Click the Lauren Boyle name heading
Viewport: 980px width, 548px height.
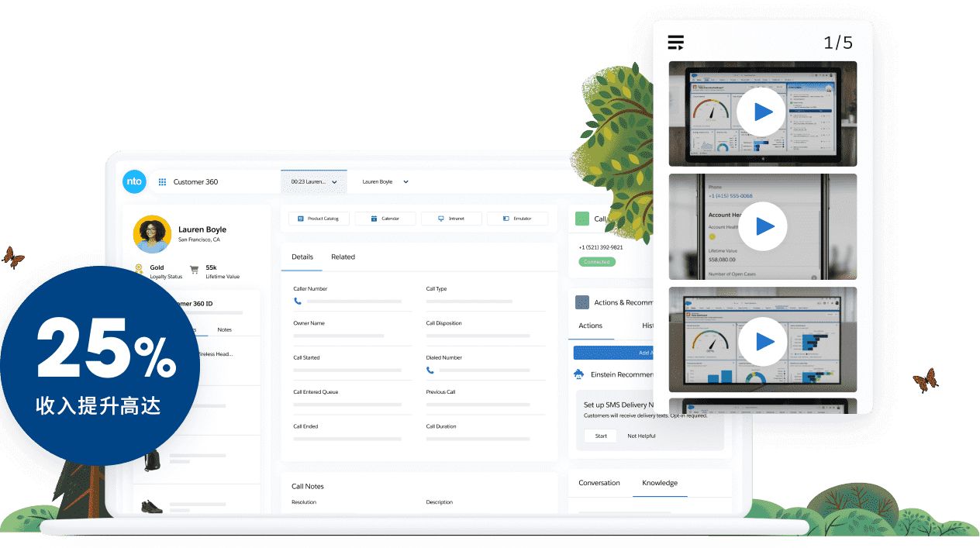[202, 229]
